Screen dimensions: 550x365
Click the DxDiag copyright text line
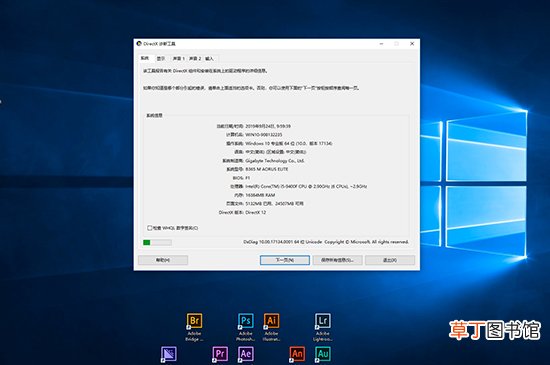[x=326, y=242]
